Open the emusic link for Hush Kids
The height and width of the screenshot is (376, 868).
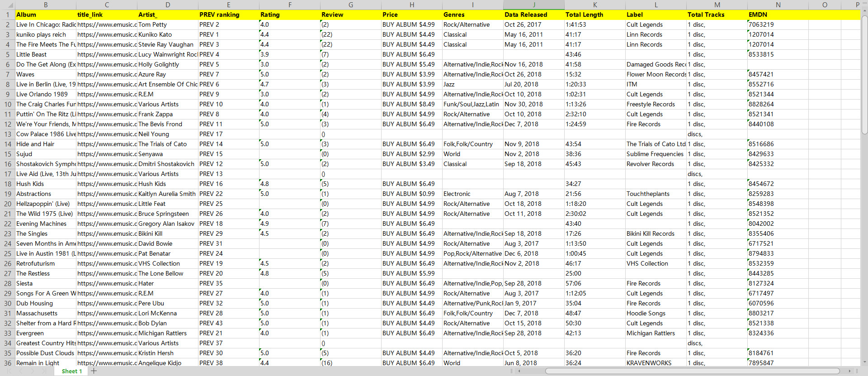107,184
